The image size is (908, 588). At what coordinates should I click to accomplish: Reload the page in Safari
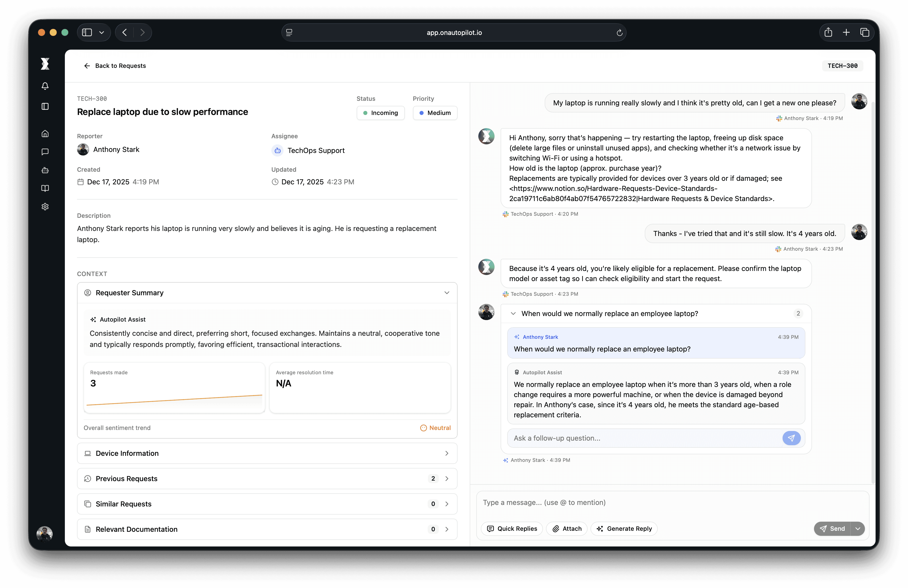click(x=619, y=32)
